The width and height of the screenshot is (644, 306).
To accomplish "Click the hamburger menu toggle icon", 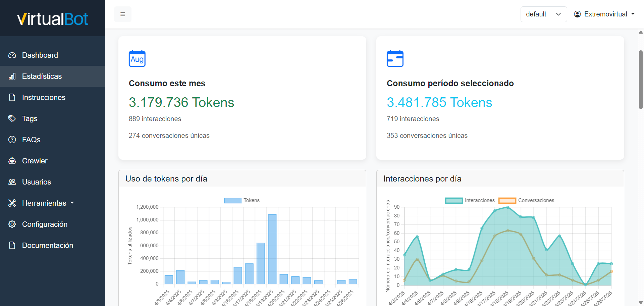I will click(123, 14).
